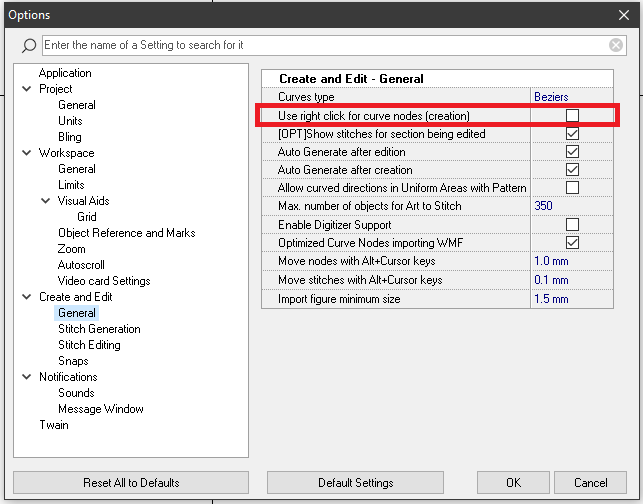Edit Move nodes value 1.0 mm
Image resolution: width=643 pixels, height=504 pixels.
551,261
